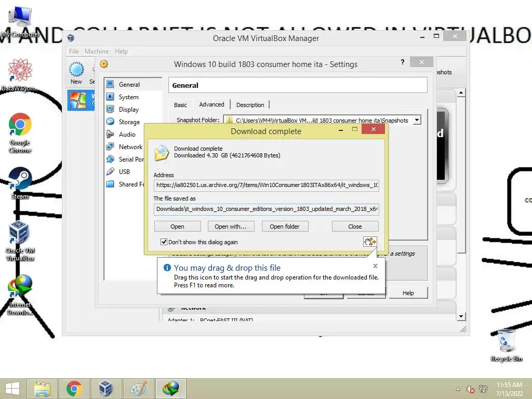Click the General monitor icon in settings list
Image resolution: width=532 pixels, height=399 pixels.
point(110,84)
